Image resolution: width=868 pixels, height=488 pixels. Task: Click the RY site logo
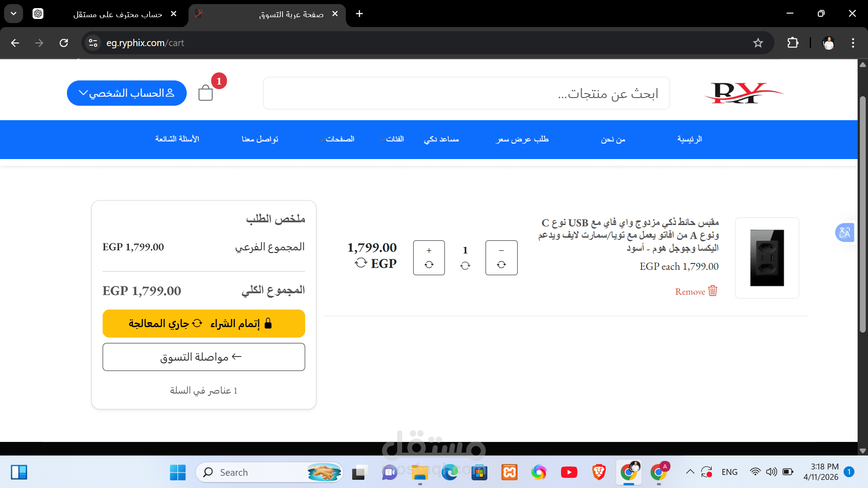click(x=744, y=93)
